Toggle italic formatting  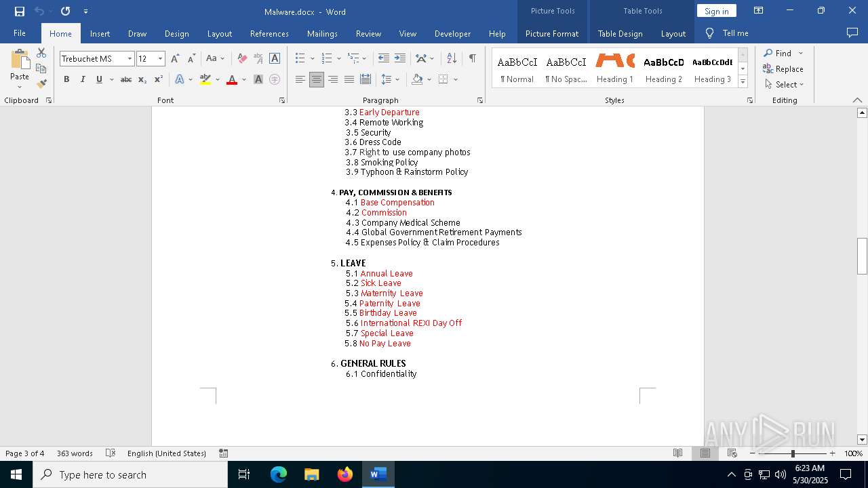tap(83, 80)
